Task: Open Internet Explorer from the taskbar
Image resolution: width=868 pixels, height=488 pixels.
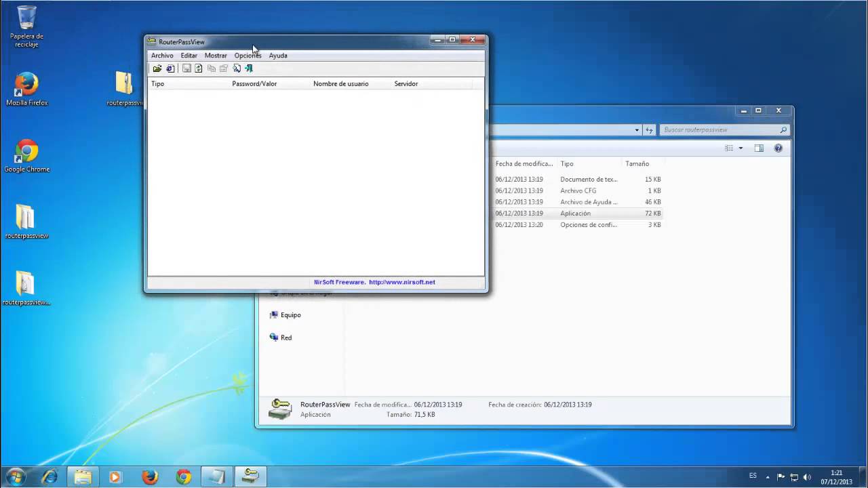Action: 50,476
